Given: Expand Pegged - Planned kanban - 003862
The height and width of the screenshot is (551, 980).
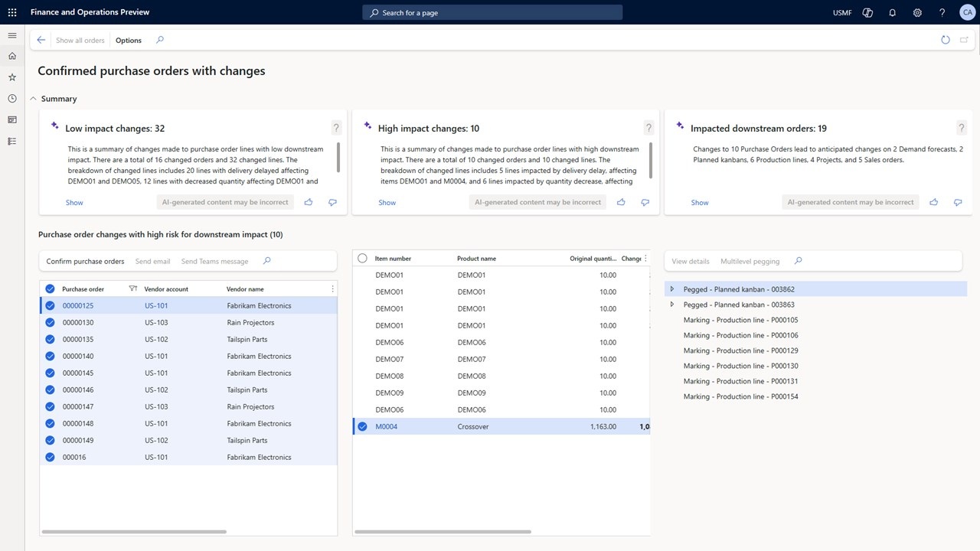Looking at the screenshot, I should [x=672, y=289].
